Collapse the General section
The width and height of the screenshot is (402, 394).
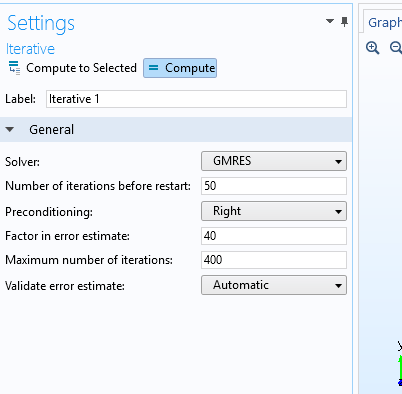pos(10,129)
